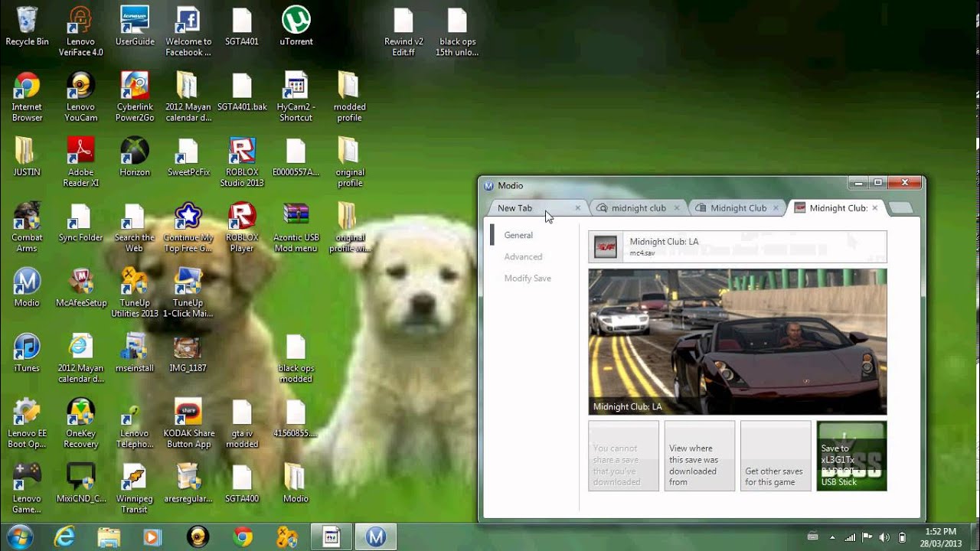Open Internet Explorer from taskbar
The image size is (980, 551).
point(64,537)
